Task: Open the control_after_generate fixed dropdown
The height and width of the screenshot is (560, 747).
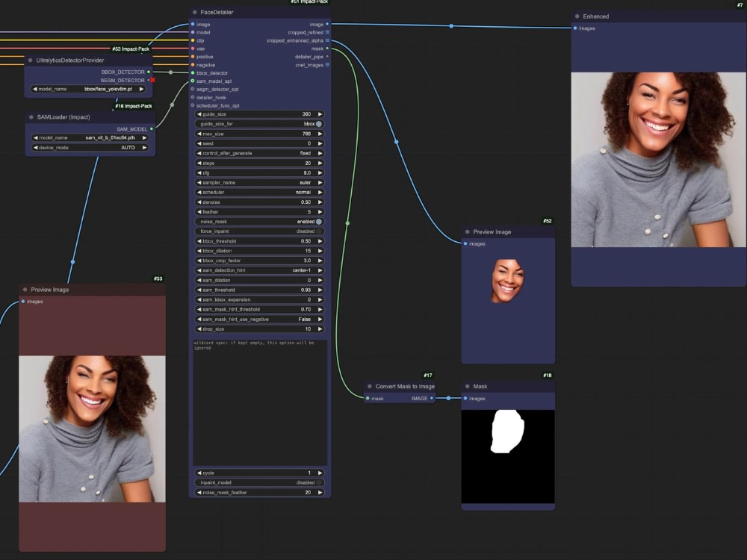Action: [x=260, y=153]
